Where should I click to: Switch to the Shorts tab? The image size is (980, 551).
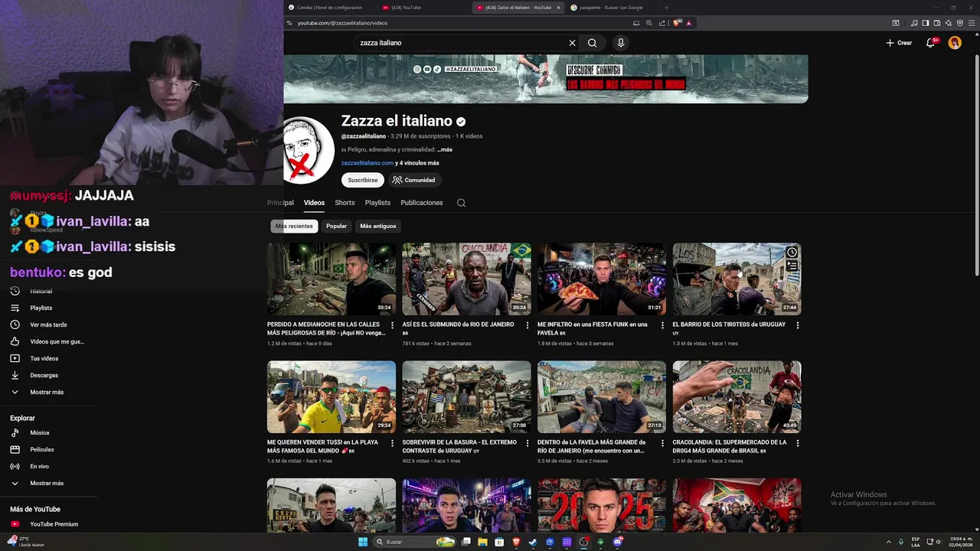(345, 203)
